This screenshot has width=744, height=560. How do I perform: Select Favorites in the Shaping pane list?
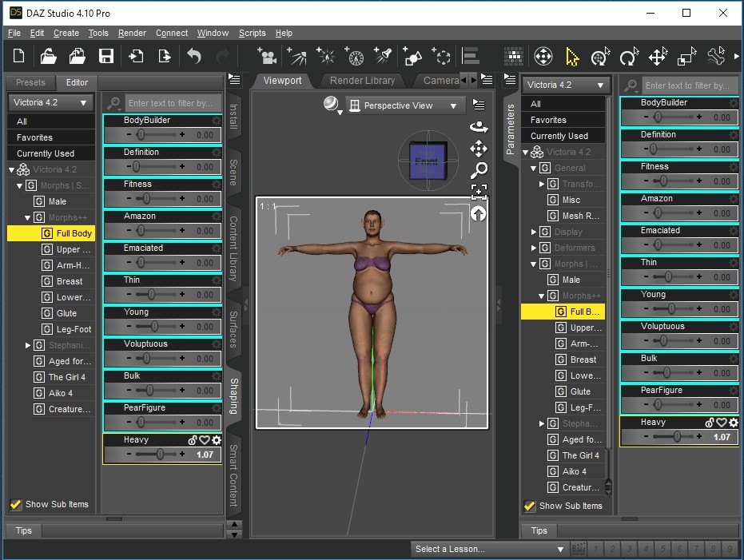(x=51, y=137)
